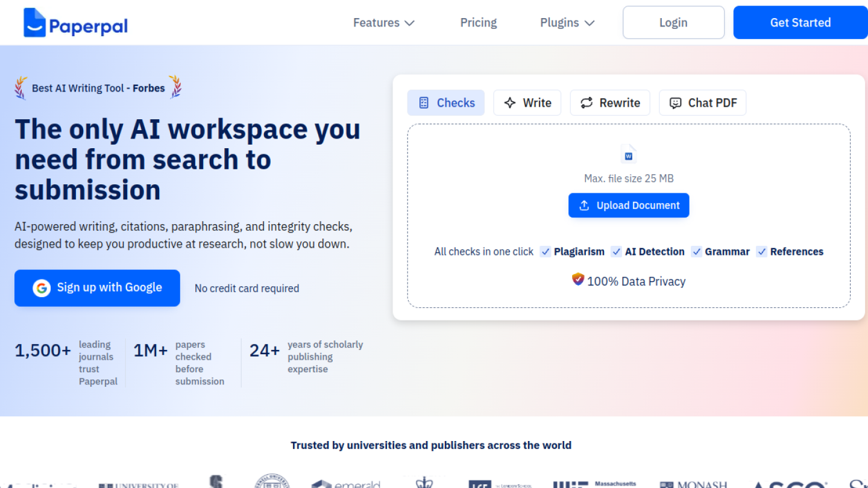The image size is (868, 488).
Task: Click the Paperpal wordmark text
Action: click(89, 26)
